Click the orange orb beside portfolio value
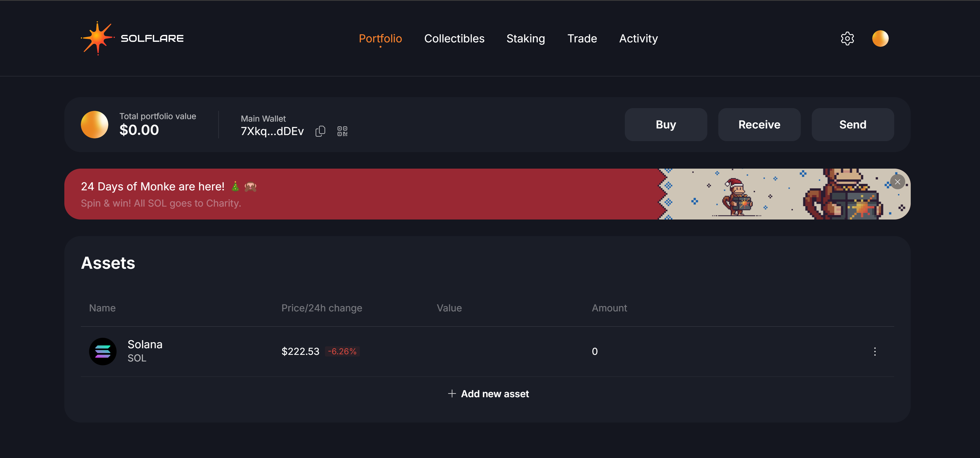The image size is (980, 458). (x=94, y=125)
